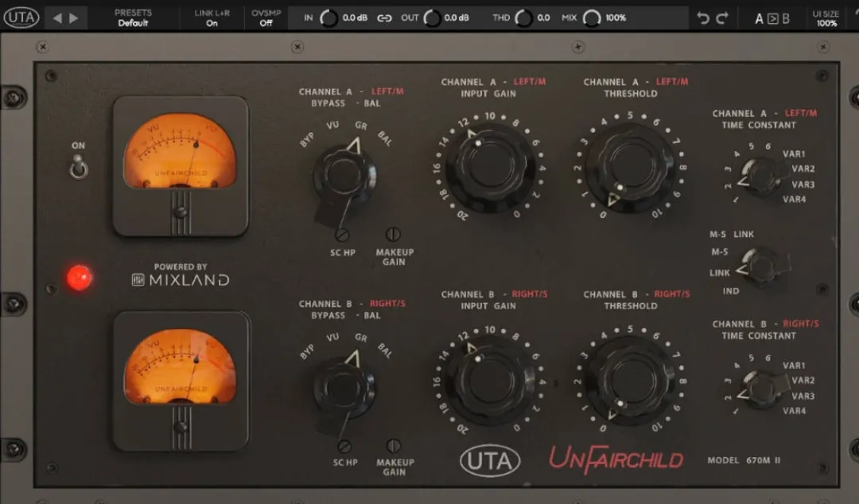The height and width of the screenshot is (504, 859).
Task: Set Channel B selector to BAL
Action: click(385, 351)
